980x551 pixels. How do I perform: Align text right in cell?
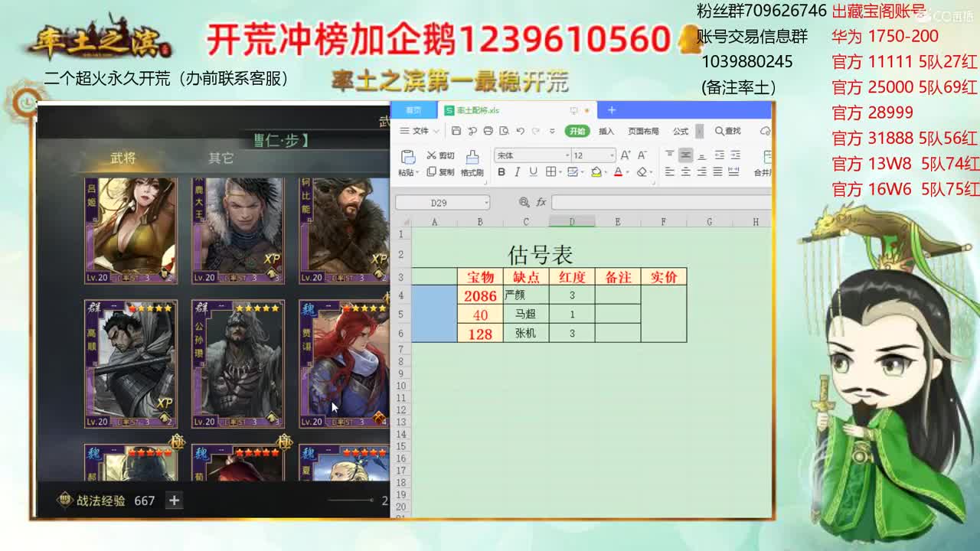[x=702, y=171]
